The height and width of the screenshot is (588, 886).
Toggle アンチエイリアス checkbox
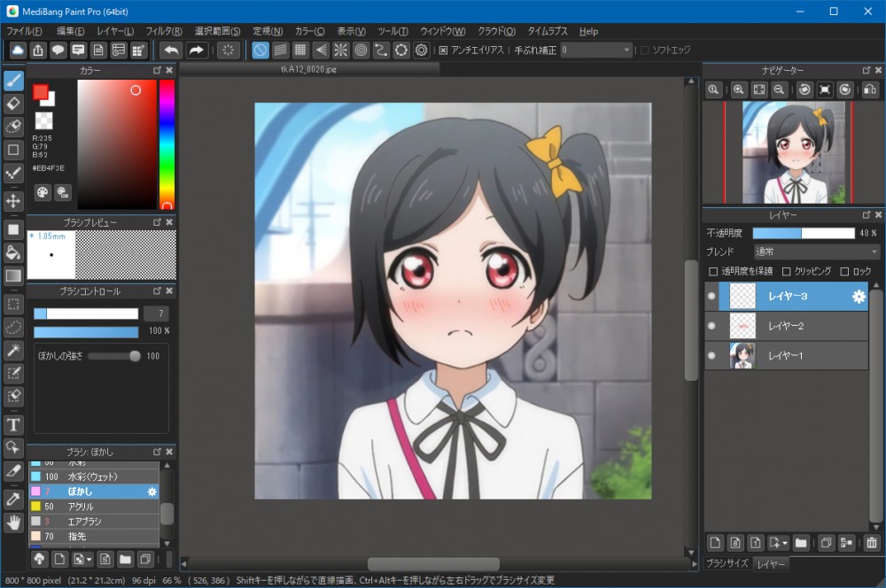click(444, 50)
